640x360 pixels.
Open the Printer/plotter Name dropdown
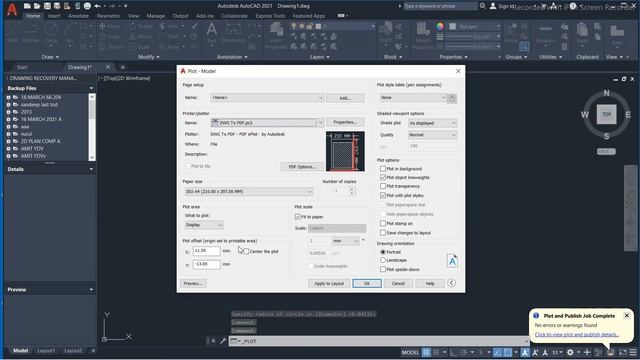267,122
